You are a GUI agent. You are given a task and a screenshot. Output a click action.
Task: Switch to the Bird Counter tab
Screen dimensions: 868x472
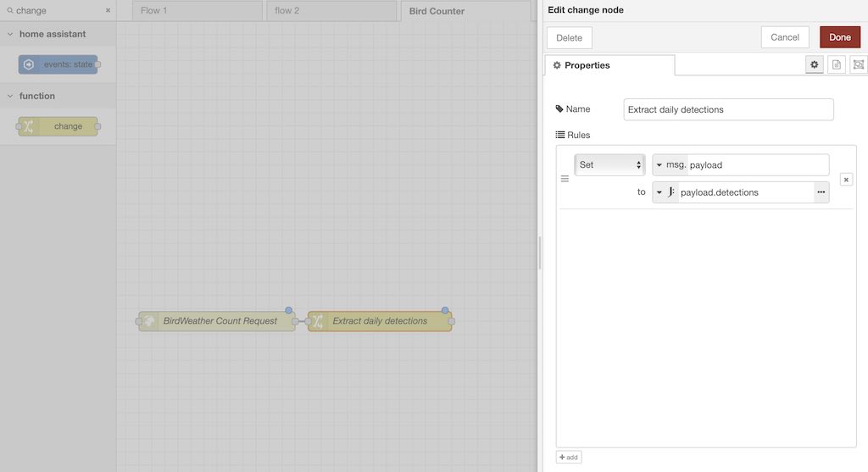(x=465, y=11)
